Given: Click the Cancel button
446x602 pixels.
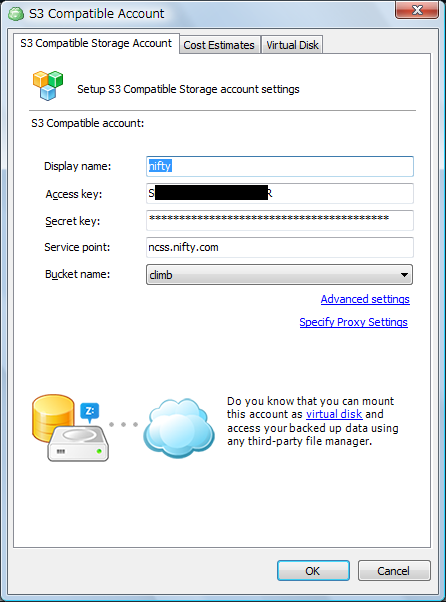Looking at the screenshot, I should tap(394, 571).
